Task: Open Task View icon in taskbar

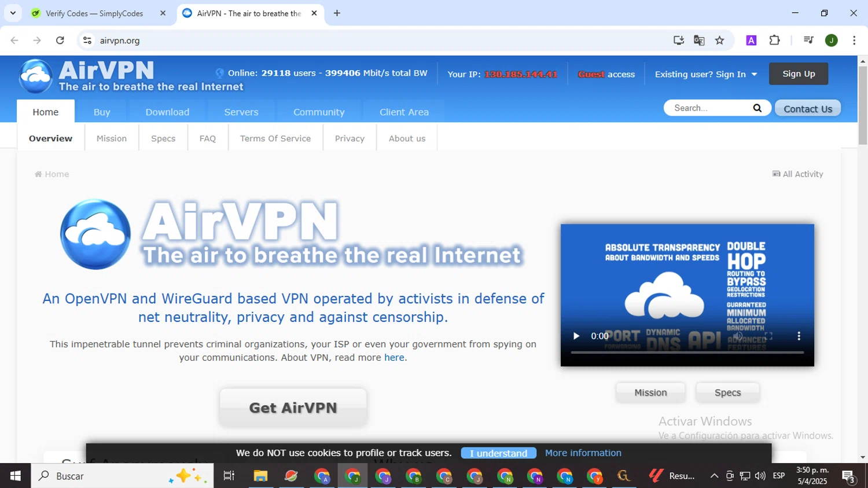Action: tap(229, 476)
